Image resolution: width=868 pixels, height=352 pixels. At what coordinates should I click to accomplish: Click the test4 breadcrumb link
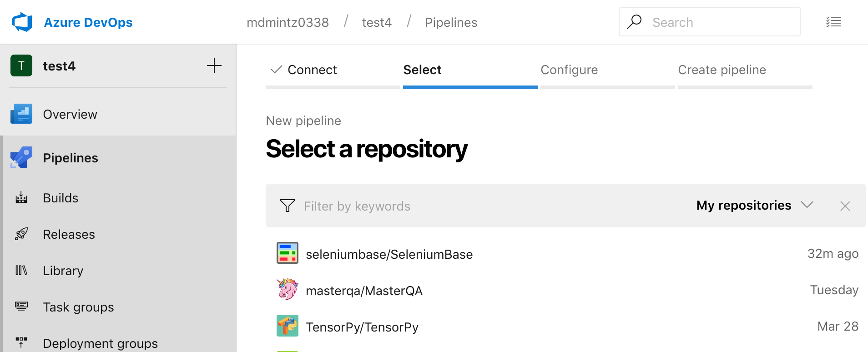click(377, 23)
